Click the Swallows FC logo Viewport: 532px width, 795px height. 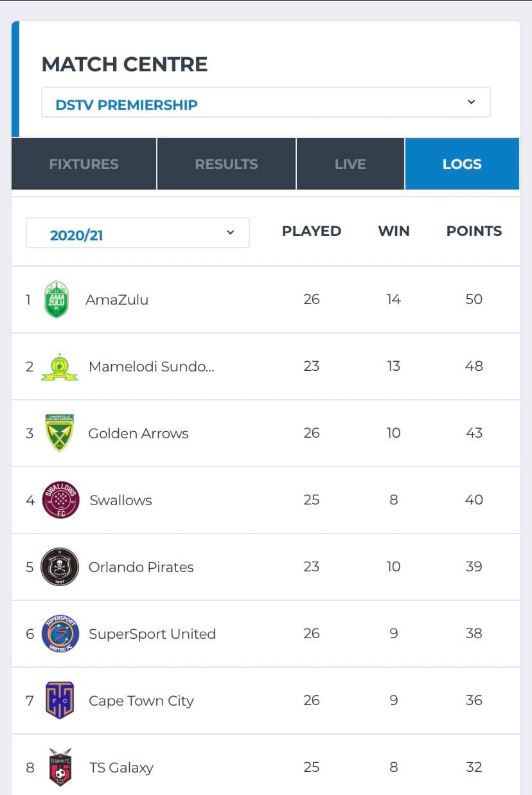click(60, 500)
